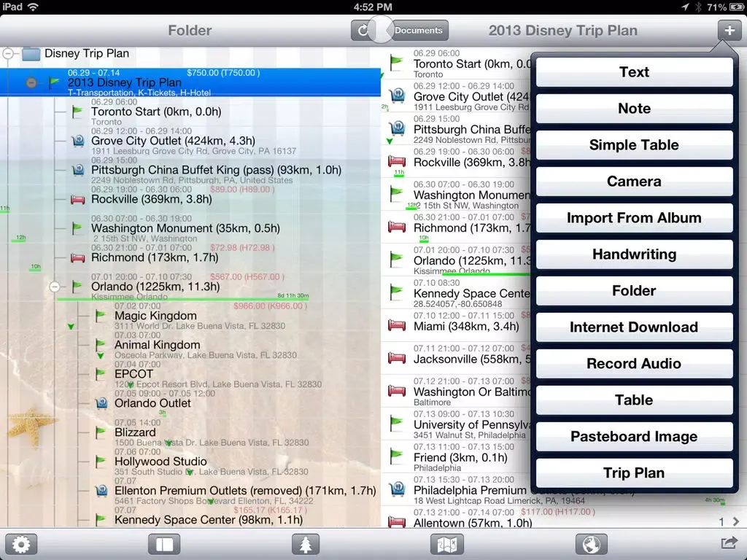Tap the share export icon

point(729,543)
